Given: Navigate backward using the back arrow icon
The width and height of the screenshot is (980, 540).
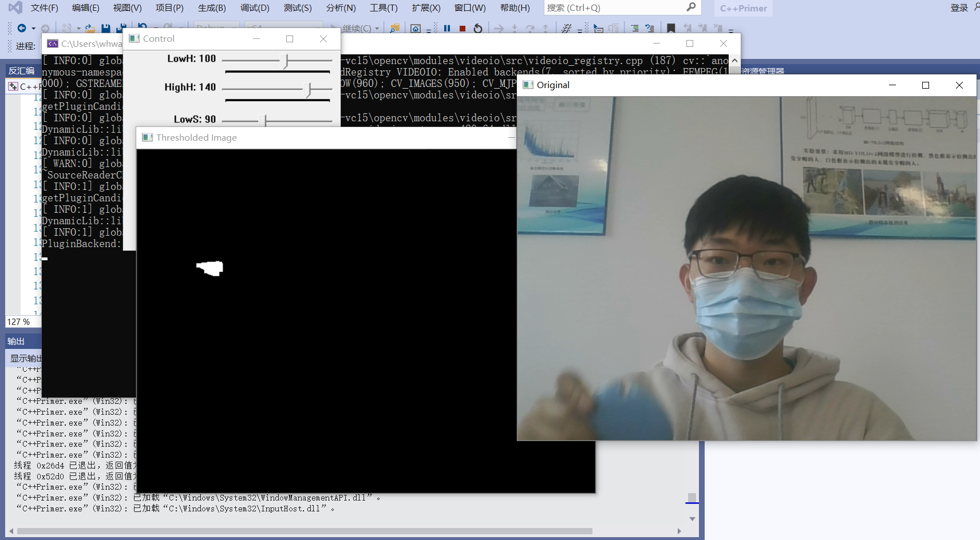Looking at the screenshot, I should pos(22,27).
